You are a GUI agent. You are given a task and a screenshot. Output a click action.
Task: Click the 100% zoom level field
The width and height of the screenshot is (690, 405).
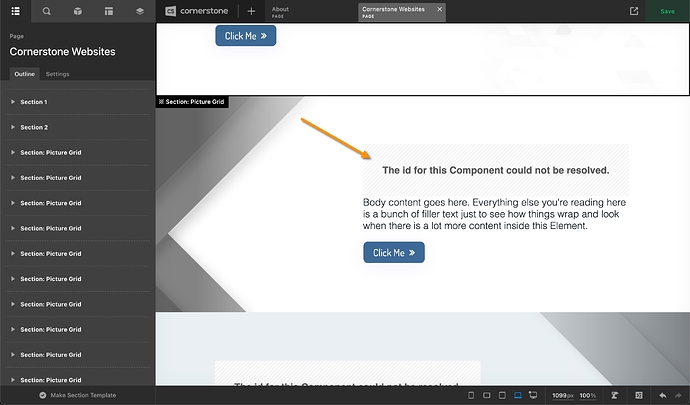point(587,395)
